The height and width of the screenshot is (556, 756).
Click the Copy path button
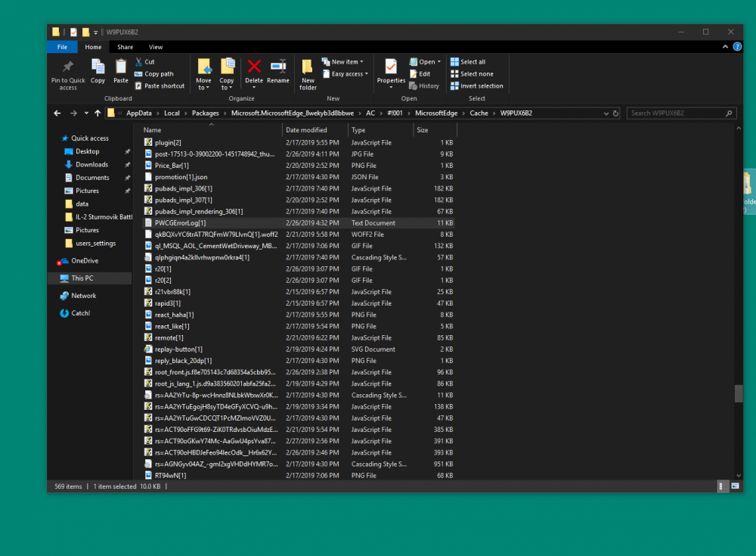click(x=158, y=74)
